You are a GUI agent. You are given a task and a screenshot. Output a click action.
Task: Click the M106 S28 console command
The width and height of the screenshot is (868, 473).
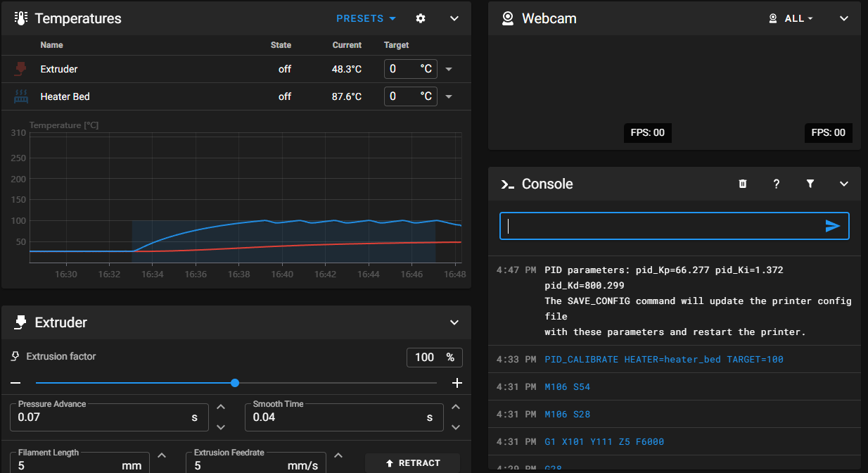click(567, 414)
